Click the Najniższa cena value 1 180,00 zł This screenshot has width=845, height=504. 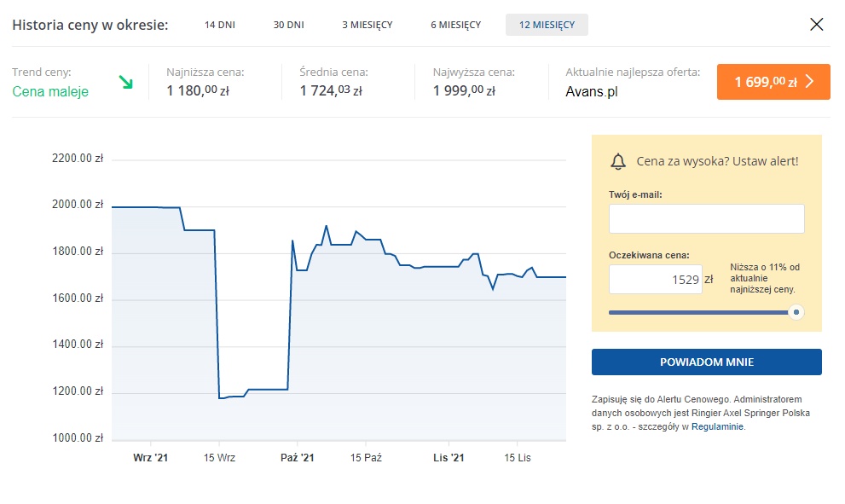199,90
